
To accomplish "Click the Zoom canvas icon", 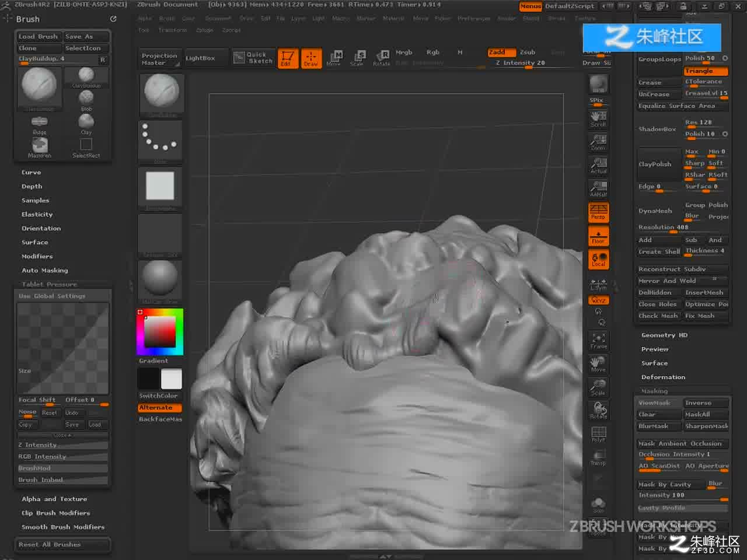I will tap(598, 142).
